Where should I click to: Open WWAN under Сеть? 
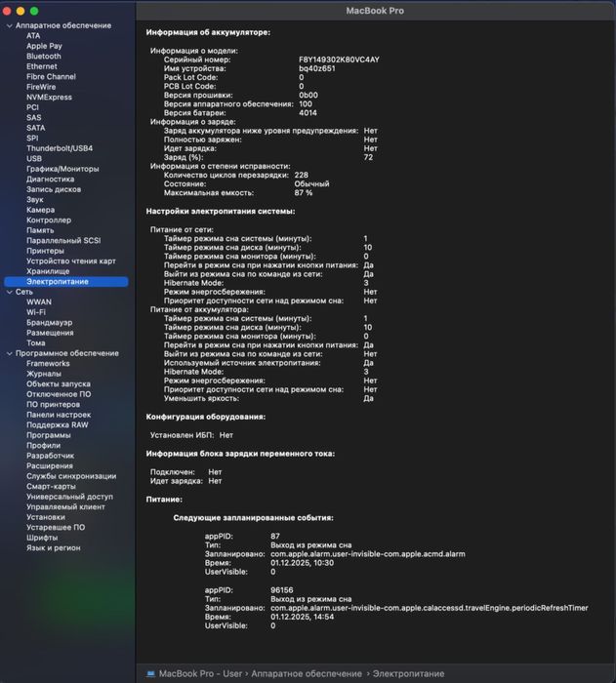(x=39, y=301)
